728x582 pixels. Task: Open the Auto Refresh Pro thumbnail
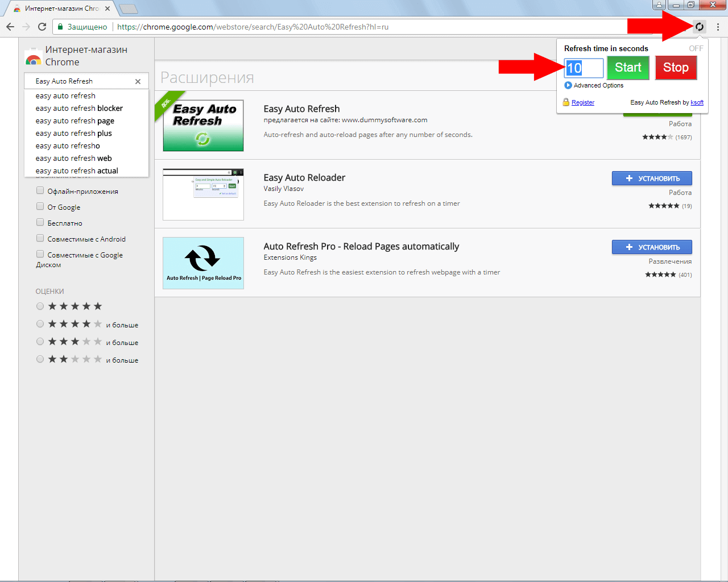203,263
